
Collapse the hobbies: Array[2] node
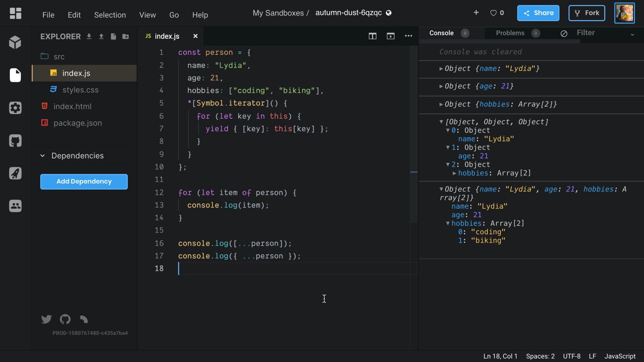pyautogui.click(x=448, y=223)
